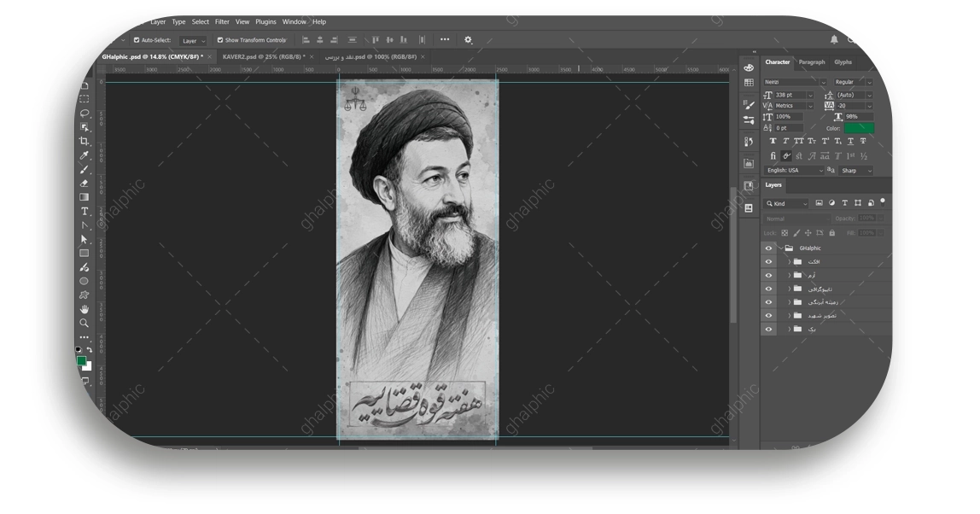Hide the GHalphic group layer
Image resolution: width=980 pixels, height=514 pixels.
click(x=769, y=248)
